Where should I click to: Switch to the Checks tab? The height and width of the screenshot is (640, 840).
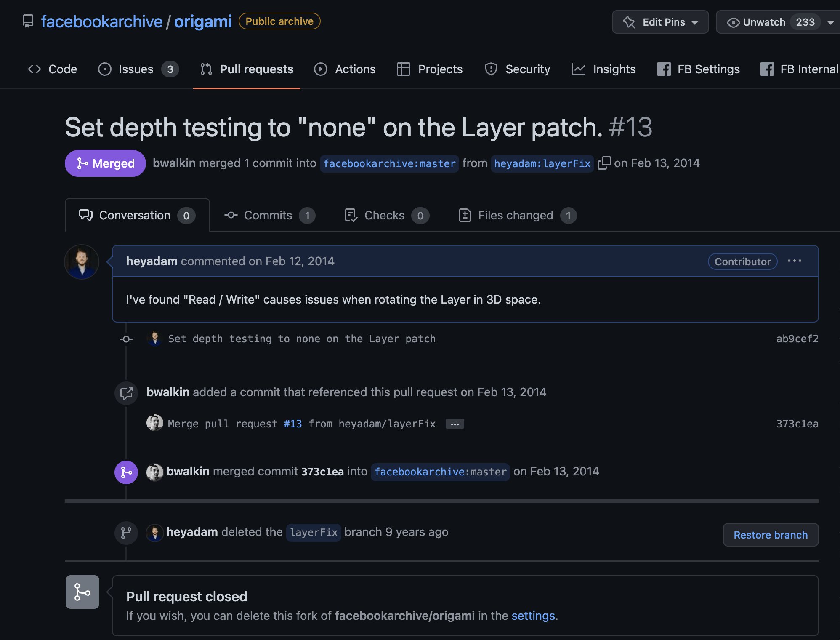click(x=386, y=215)
